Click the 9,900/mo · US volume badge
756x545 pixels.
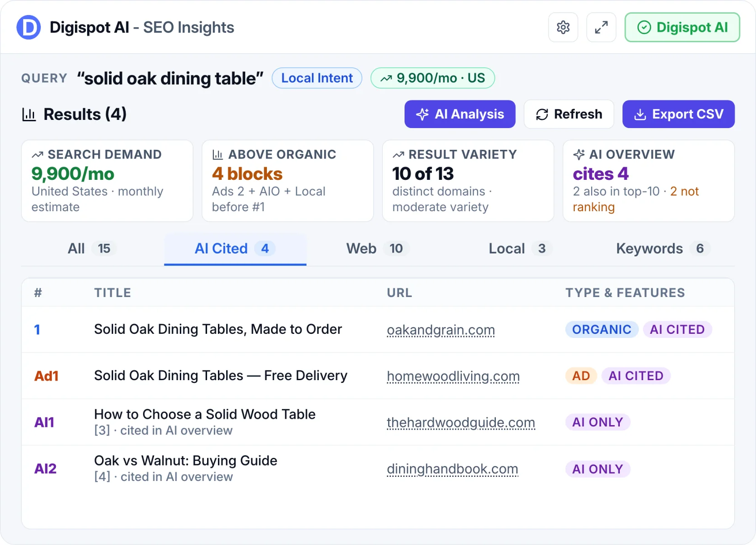pos(433,78)
